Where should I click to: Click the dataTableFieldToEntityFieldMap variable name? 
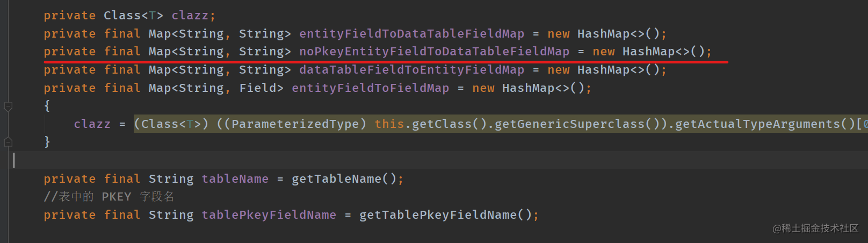(x=411, y=70)
